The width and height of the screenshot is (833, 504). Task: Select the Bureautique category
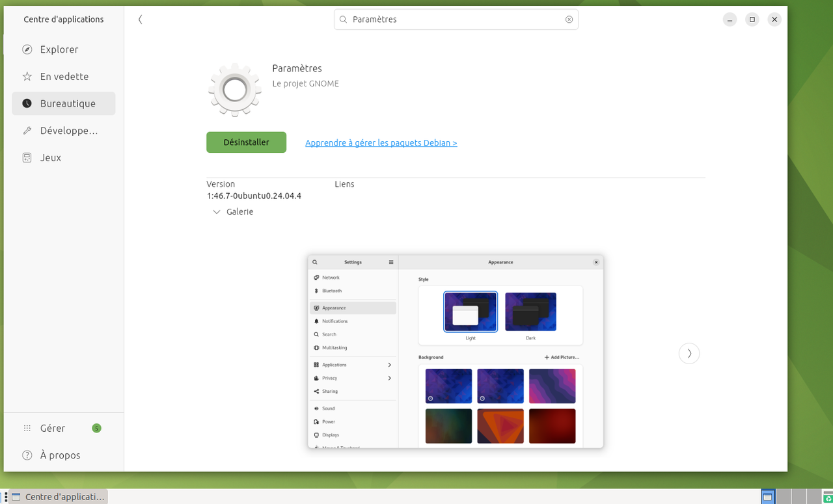click(x=64, y=103)
